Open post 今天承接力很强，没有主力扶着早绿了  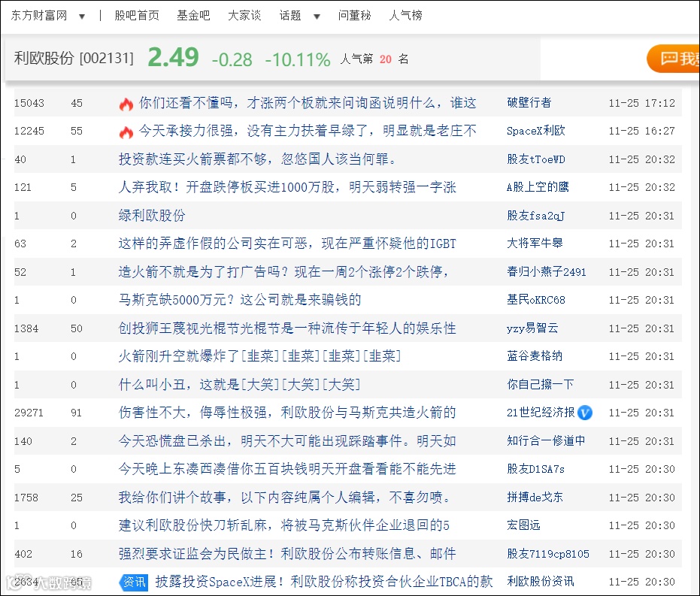click(x=308, y=130)
